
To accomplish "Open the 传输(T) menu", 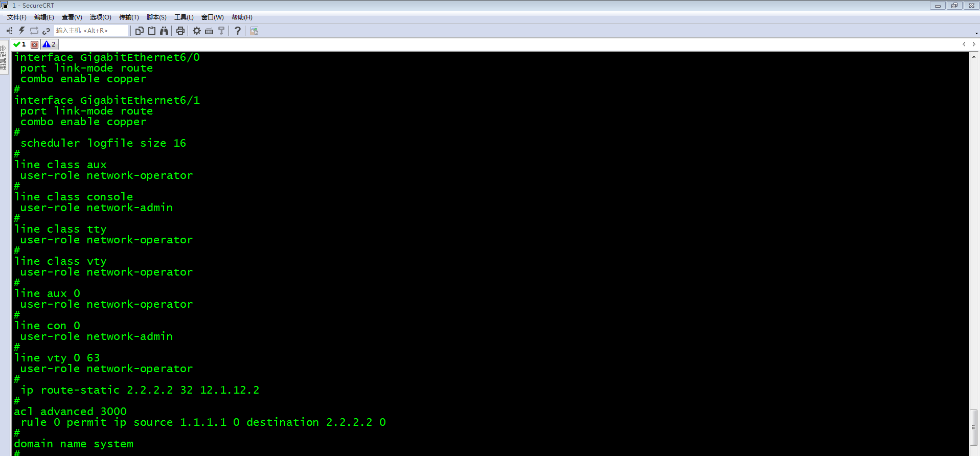I will 129,17.
